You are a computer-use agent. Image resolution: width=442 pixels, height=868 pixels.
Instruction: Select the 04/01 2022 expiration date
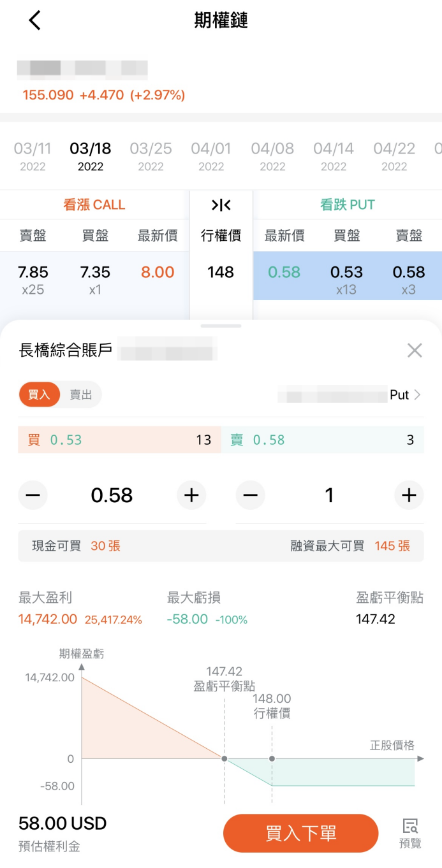(211, 155)
